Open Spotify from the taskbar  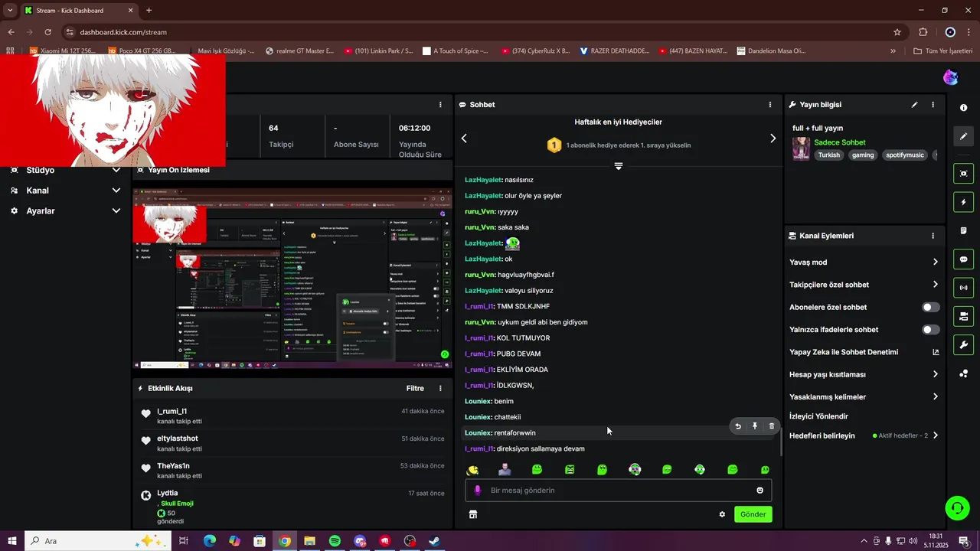(x=335, y=541)
